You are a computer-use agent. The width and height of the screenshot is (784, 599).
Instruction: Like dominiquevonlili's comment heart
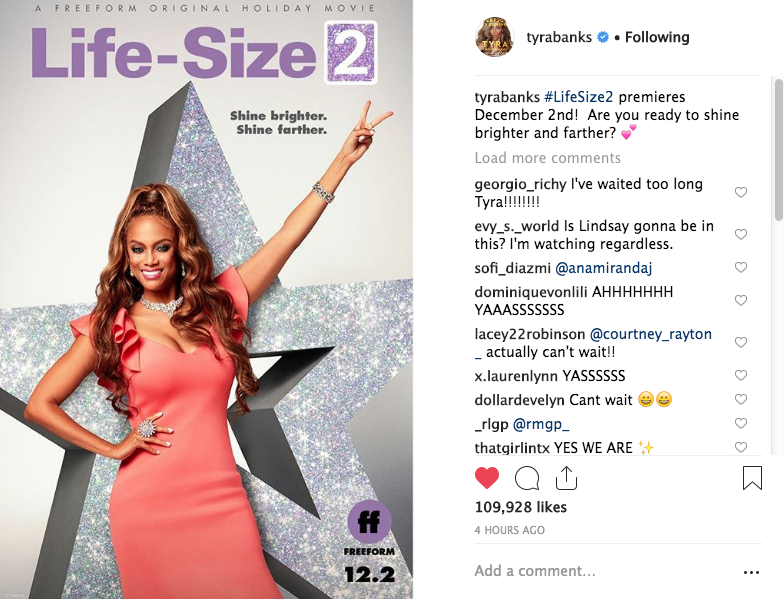pyautogui.click(x=740, y=300)
